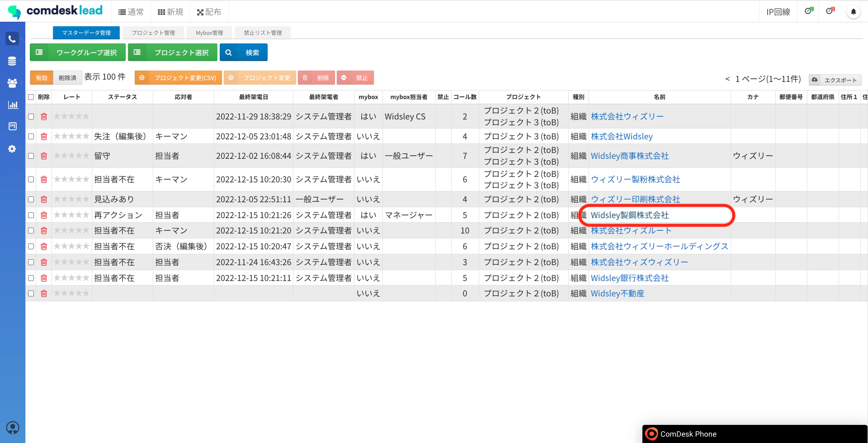
Task: Check the Widsley製鋼株式会社 row checkbox
Action: (31, 215)
